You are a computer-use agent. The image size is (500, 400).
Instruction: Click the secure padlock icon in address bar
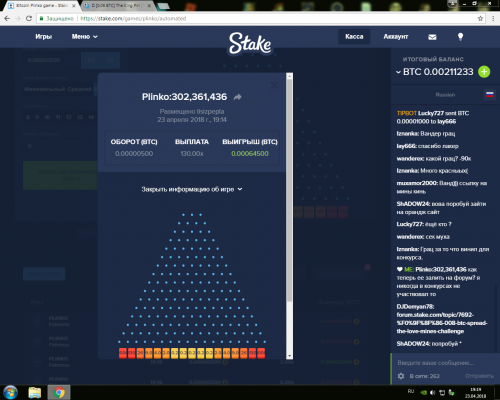click(x=41, y=18)
